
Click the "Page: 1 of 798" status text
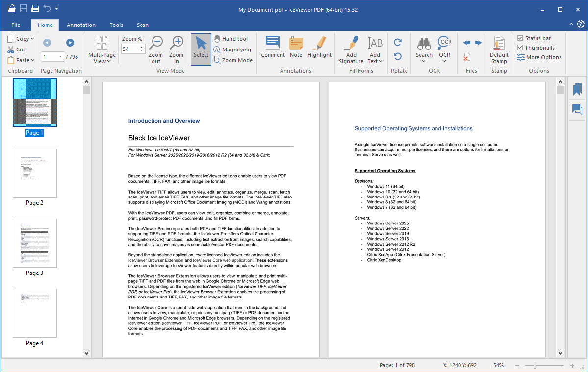(x=397, y=365)
